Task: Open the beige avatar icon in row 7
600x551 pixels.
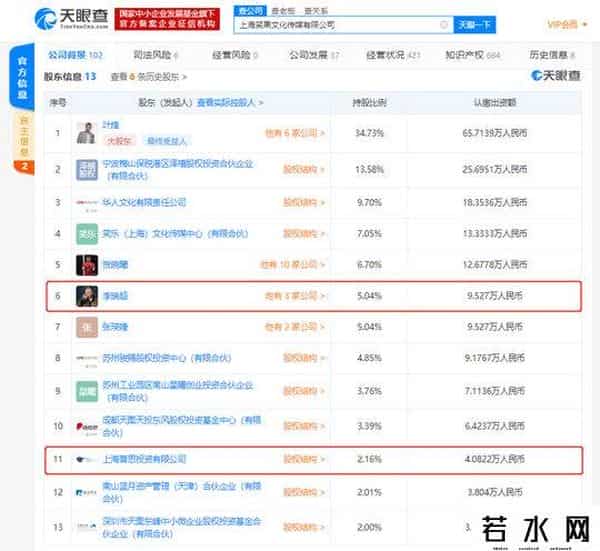Action: tap(87, 327)
